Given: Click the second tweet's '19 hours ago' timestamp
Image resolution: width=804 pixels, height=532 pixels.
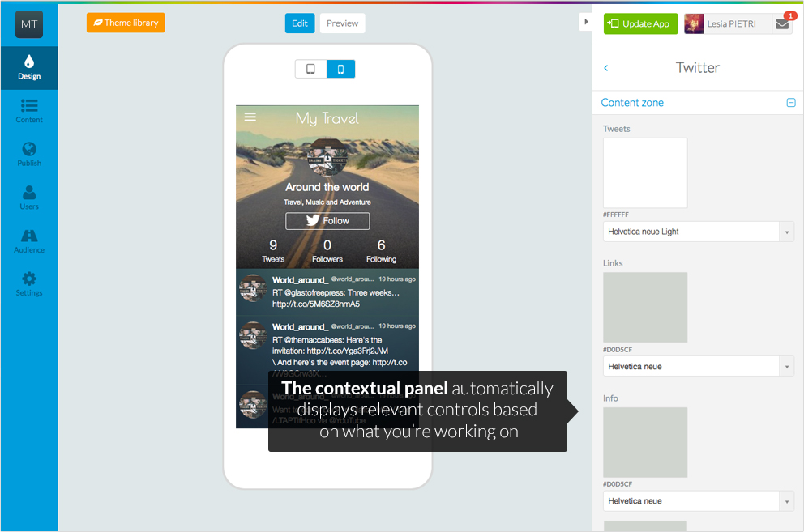Looking at the screenshot, I should pyautogui.click(x=397, y=326).
